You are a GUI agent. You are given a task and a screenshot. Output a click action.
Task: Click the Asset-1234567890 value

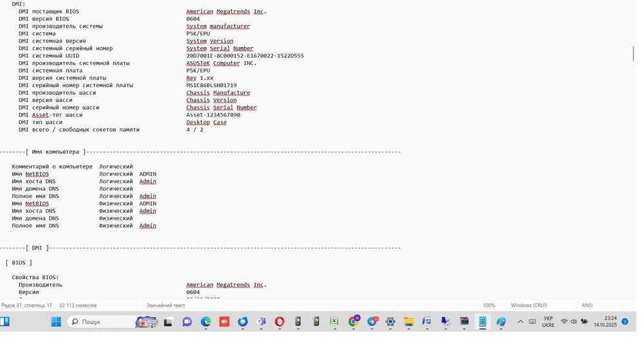[213, 115]
